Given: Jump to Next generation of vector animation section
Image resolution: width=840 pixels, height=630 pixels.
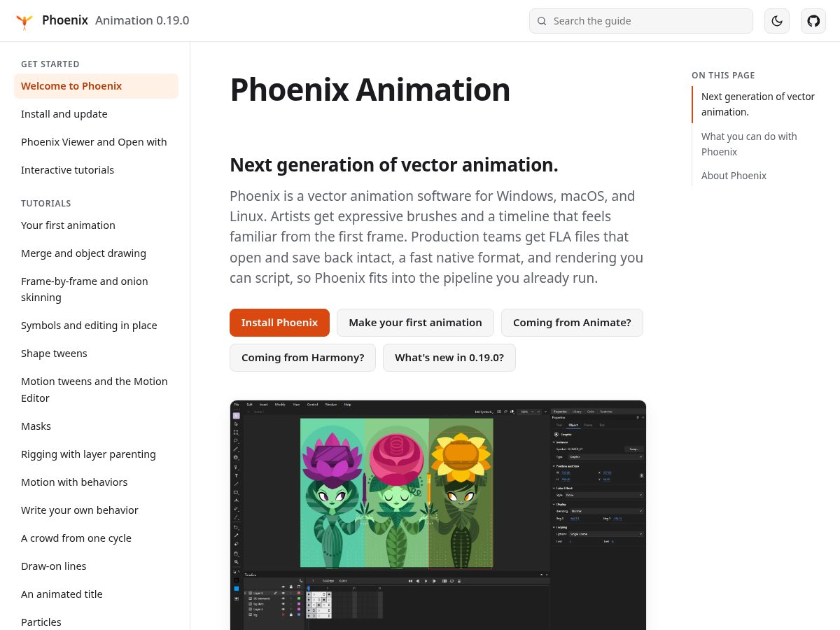Looking at the screenshot, I should (758, 104).
